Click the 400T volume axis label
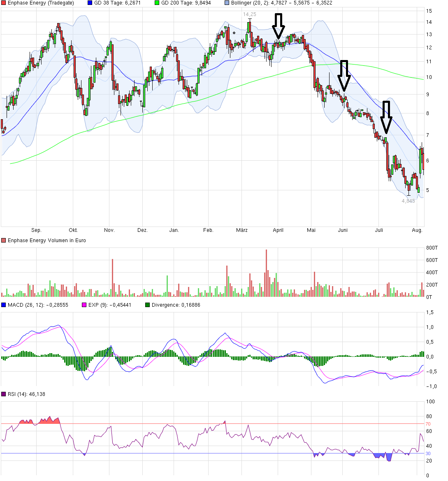 [x=432, y=273]
